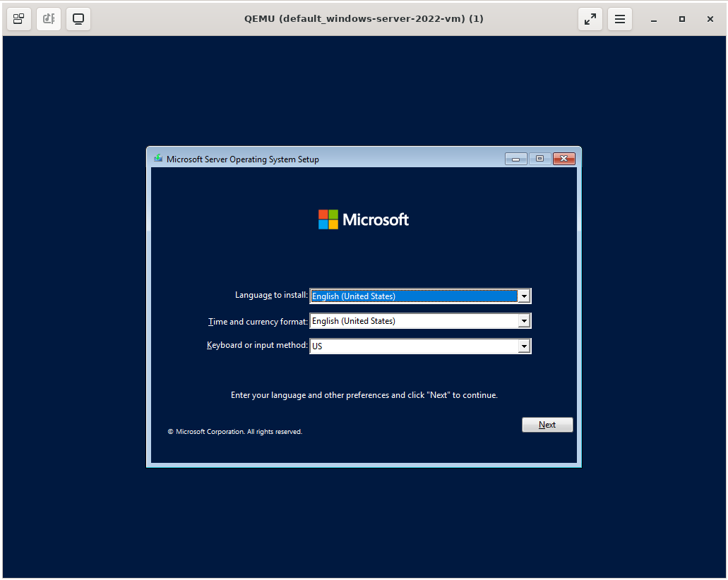This screenshot has height=580, width=728.
Task: Click the Setup window title bar icon
Action: pyautogui.click(x=158, y=159)
